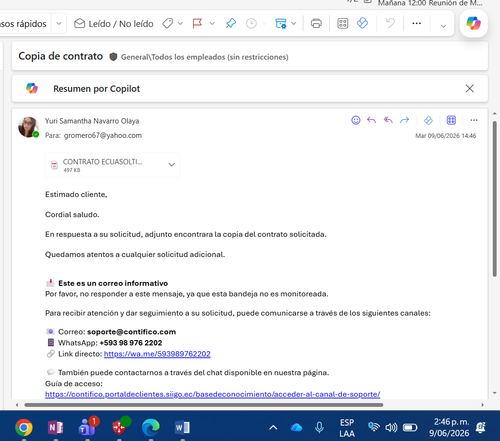Open sender name Yuri Samantha Navarro Olaya
This screenshot has width=500, height=441.
tap(92, 121)
